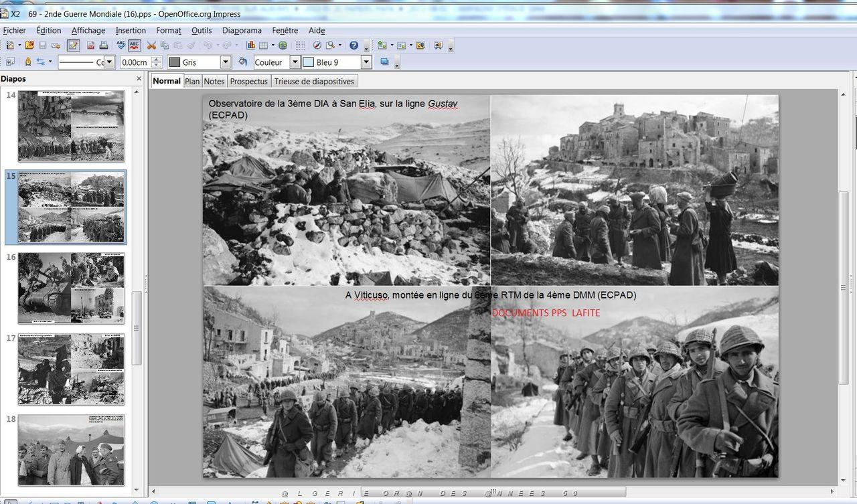Select slide 16 thumbnail with tank
The width and height of the screenshot is (857, 504).
(71, 288)
